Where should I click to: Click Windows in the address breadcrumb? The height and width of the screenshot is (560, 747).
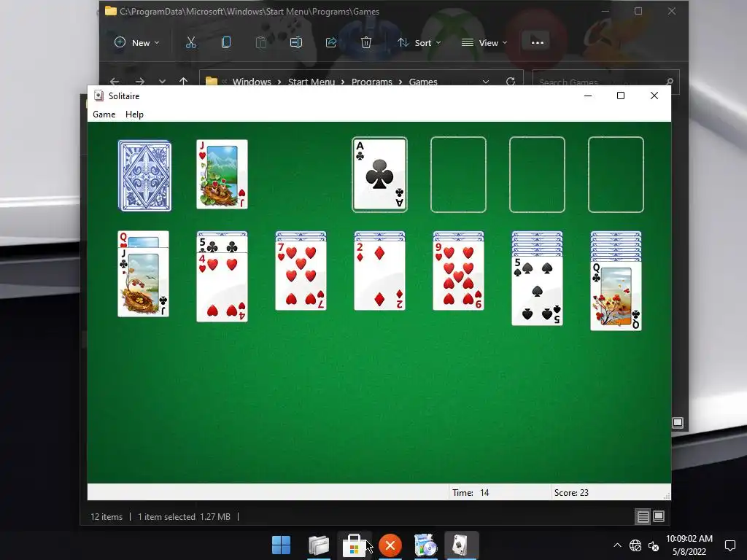[x=252, y=82]
